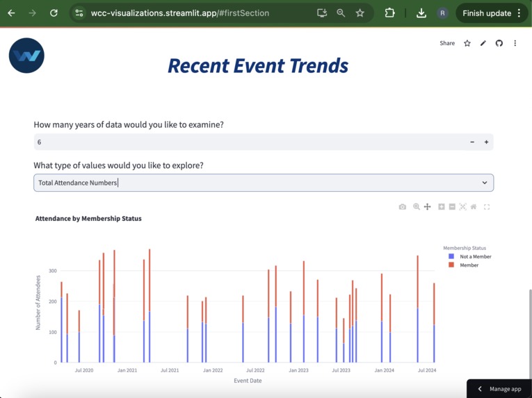Click the Recent Event Trends heading
532x398 pixels.
click(x=258, y=66)
